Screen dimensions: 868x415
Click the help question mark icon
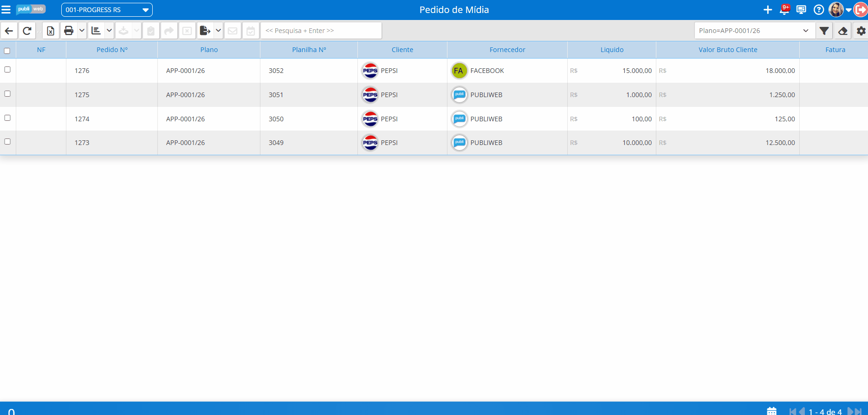point(819,10)
